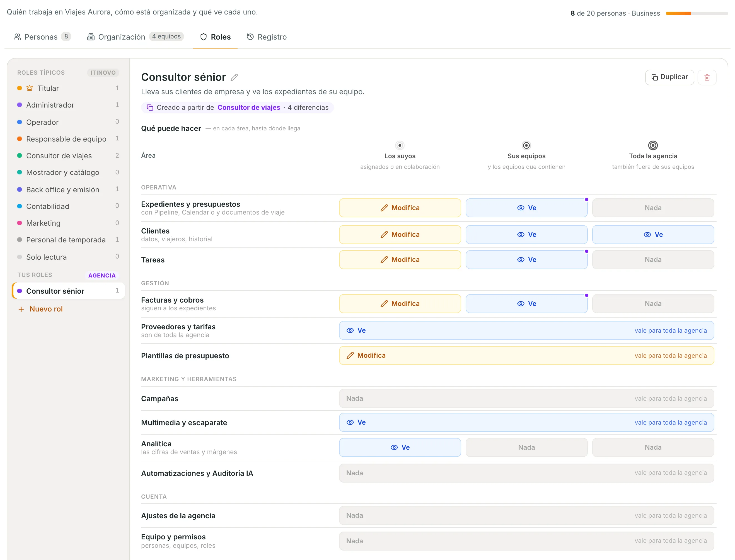This screenshot has width=735, height=560.
Task: Click the Duplicar button
Action: (x=669, y=77)
